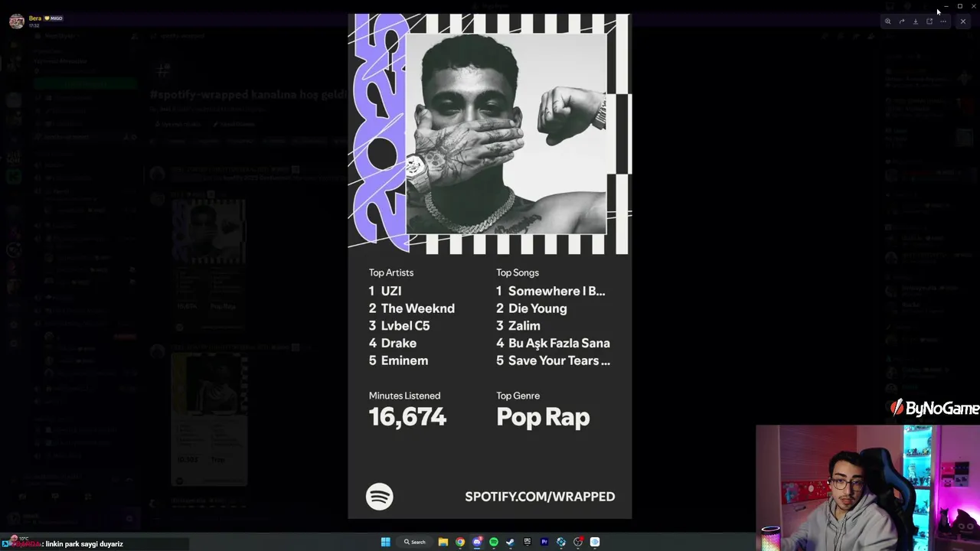Launch Google Chrome from the taskbar

[x=460, y=542]
